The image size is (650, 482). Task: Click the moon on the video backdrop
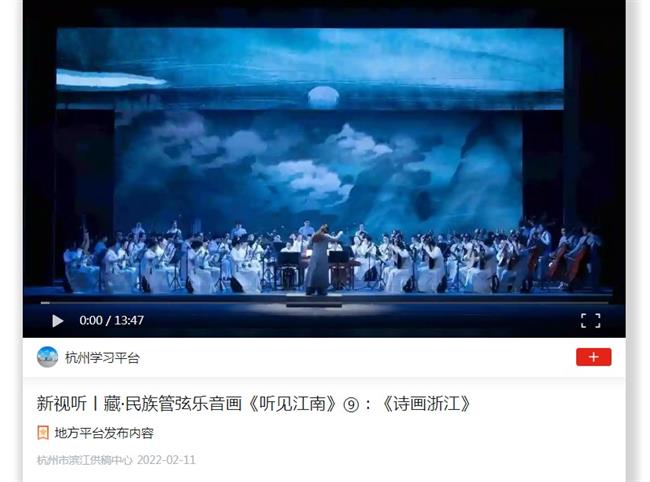(x=323, y=96)
